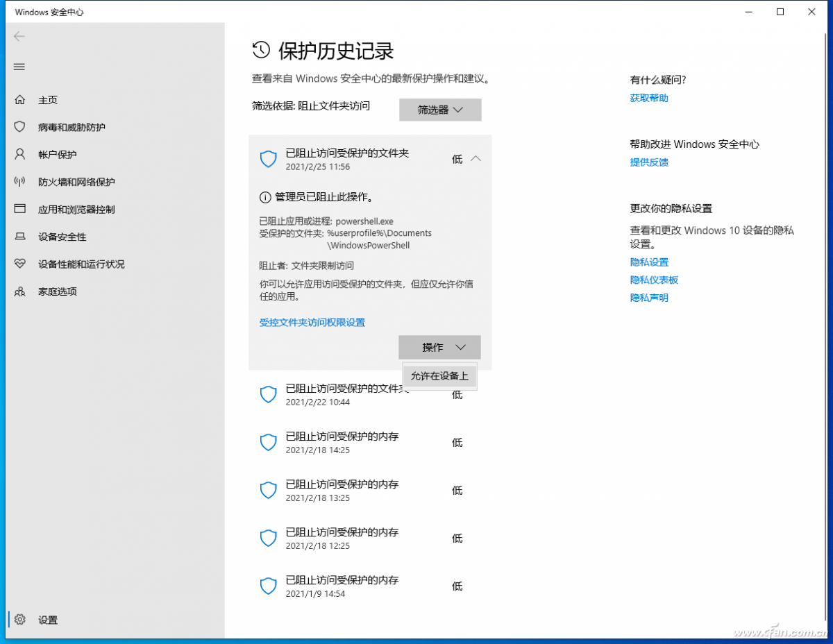Open the 操作 actions dropdown
This screenshot has height=644, width=833.
click(x=440, y=347)
